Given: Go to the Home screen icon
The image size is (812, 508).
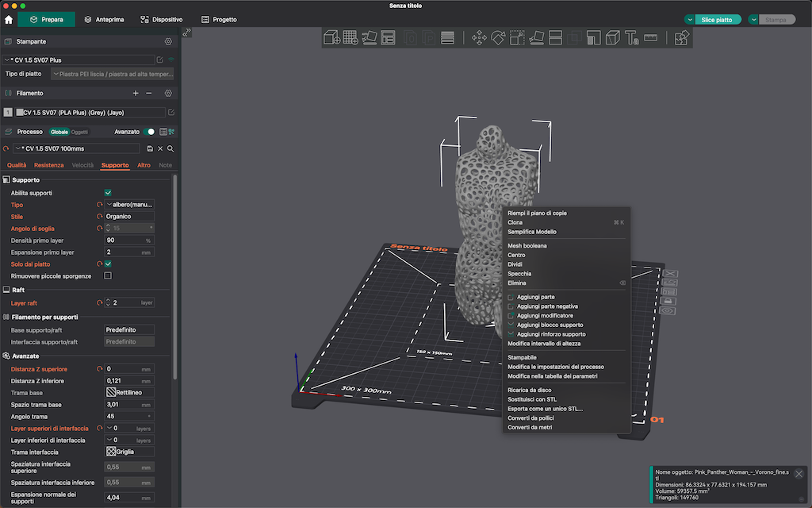Looking at the screenshot, I should (x=9, y=20).
